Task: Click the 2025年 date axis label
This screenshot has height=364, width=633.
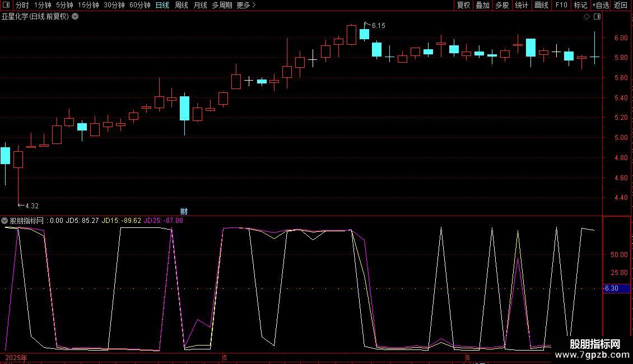Action: point(16,358)
